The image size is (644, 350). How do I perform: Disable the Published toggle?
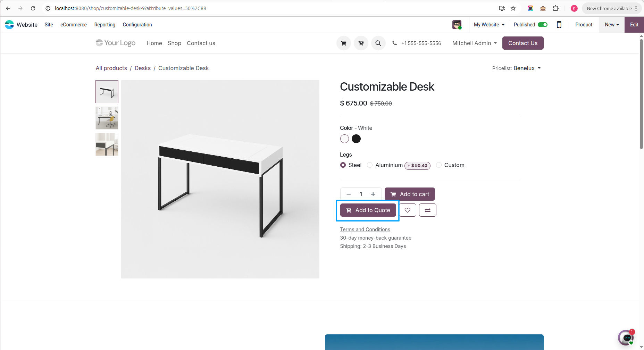(x=543, y=25)
